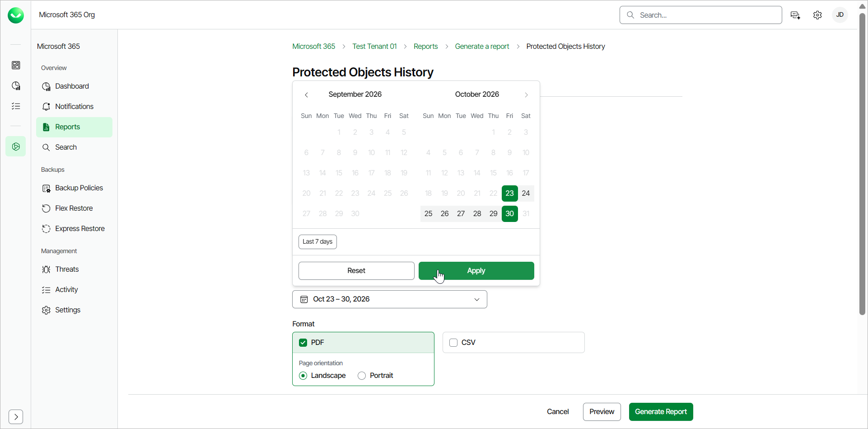Select the Microsoft 365 hexagon icon in rail

tap(16, 146)
